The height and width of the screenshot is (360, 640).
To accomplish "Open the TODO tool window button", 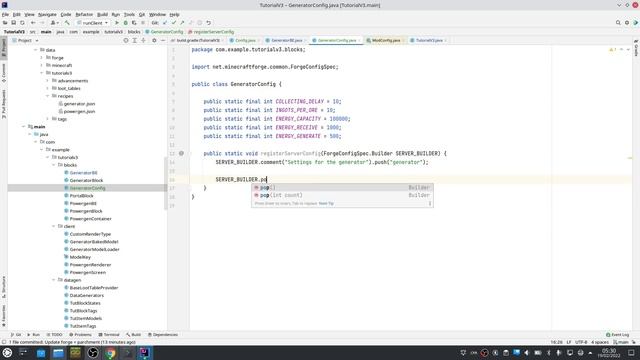I will point(54,335).
